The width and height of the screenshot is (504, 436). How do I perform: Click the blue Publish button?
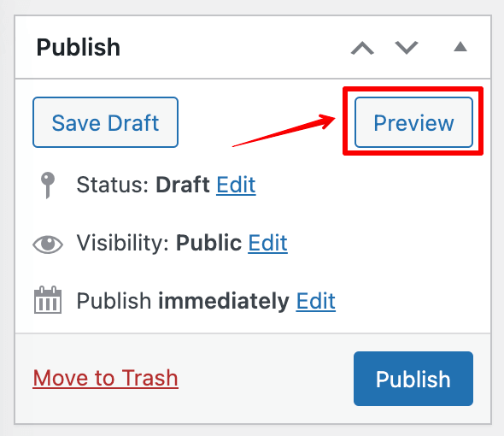click(x=413, y=379)
